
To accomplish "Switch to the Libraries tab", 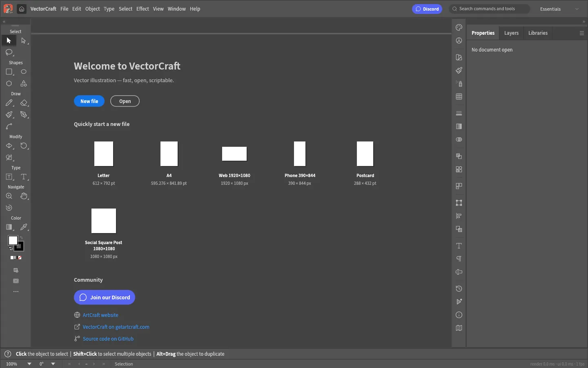I will pos(538,33).
